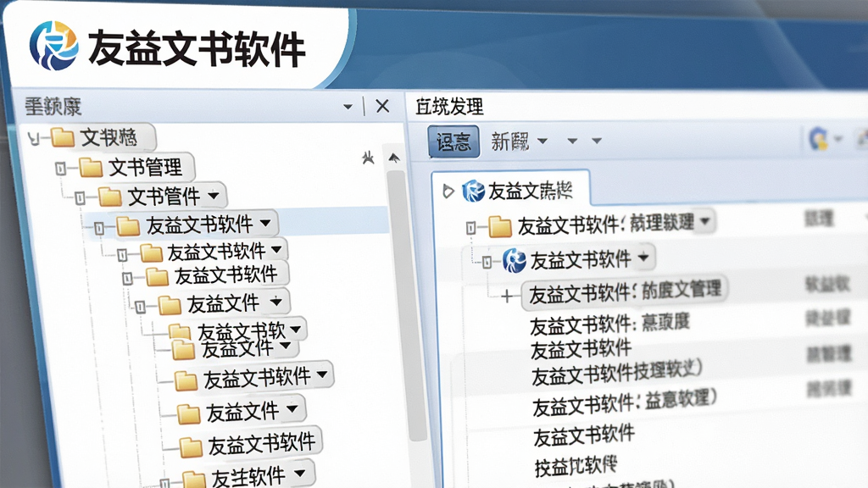Click the folder icon of 文牧糙 root
Image resolution: width=868 pixels, height=488 pixels.
(x=62, y=137)
